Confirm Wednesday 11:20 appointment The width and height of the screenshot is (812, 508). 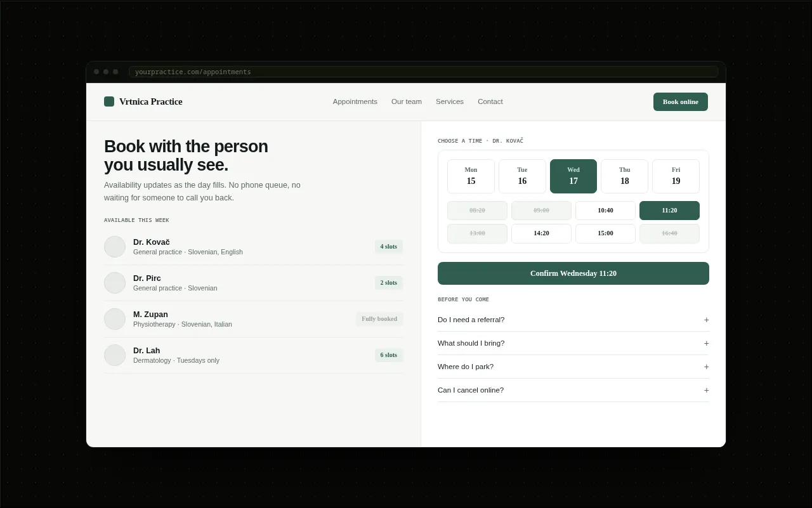point(573,273)
